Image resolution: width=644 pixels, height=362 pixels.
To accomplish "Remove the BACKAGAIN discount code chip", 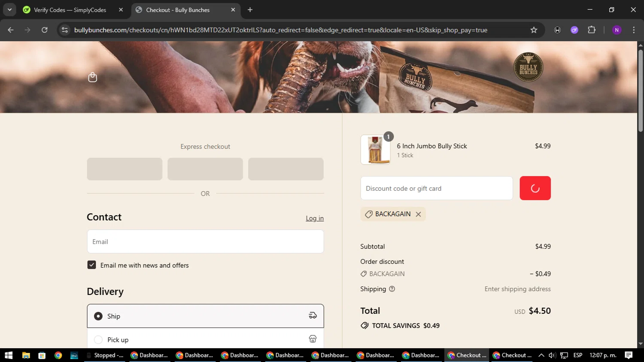I will point(418,214).
